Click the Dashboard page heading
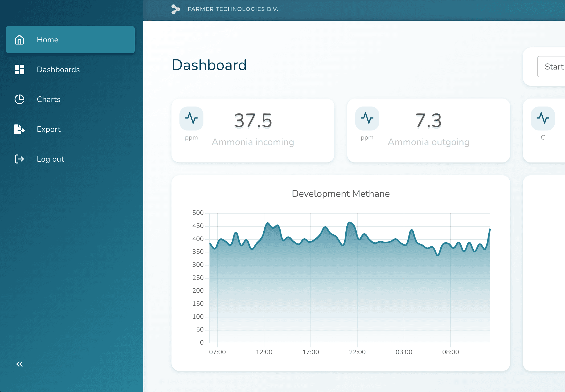This screenshot has width=565, height=392. [209, 65]
